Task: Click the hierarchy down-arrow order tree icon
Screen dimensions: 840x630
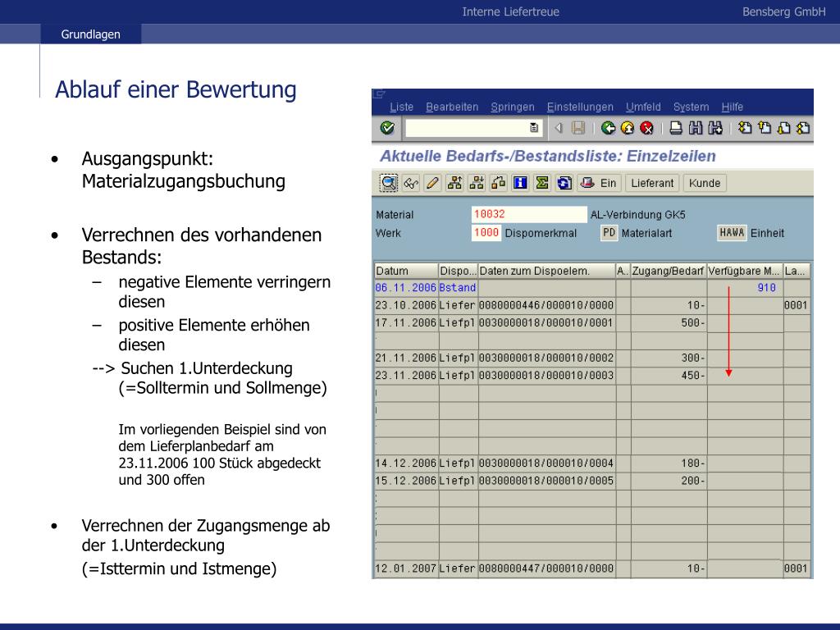Action: coord(477,183)
